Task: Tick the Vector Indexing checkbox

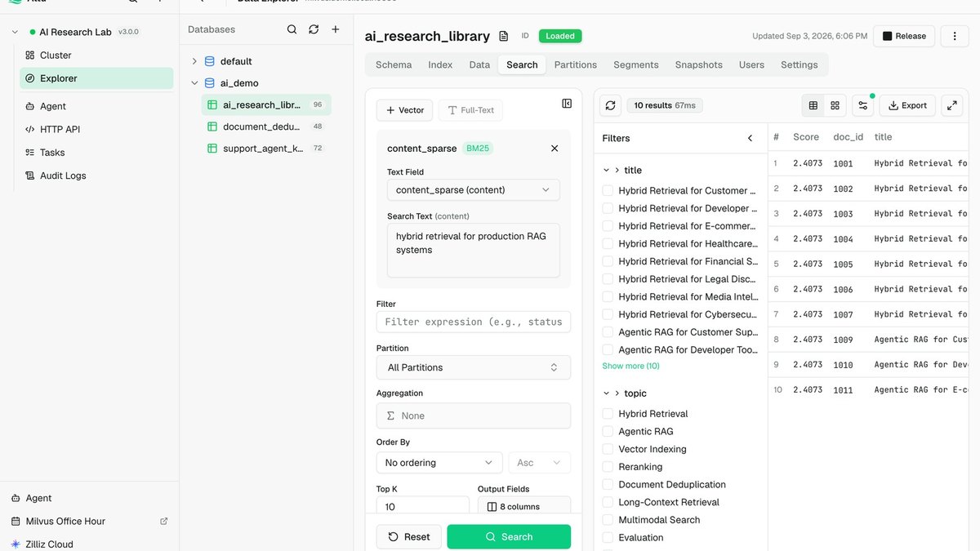Action: pos(608,449)
